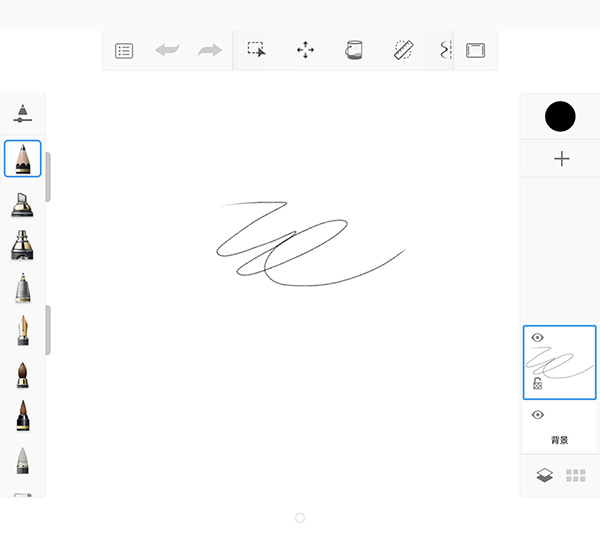Open the ruler guide tool
This screenshot has height=560, width=600.
(x=403, y=50)
